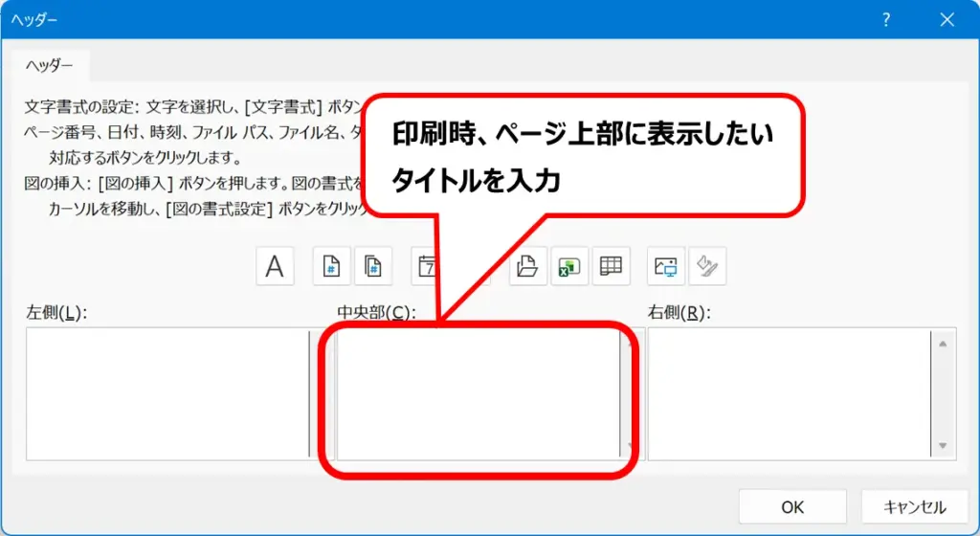This screenshot has width=980, height=536.
Task: Click inside the 左側 header text box
Action: coord(167,394)
